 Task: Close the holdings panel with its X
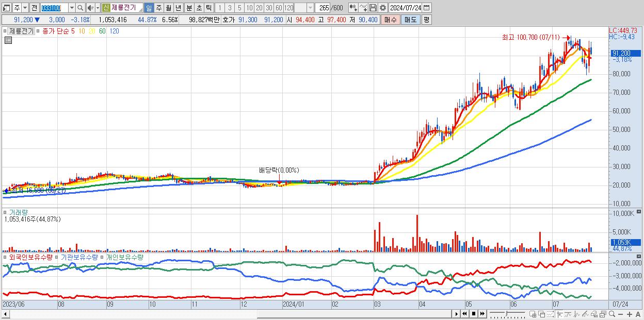point(639,257)
